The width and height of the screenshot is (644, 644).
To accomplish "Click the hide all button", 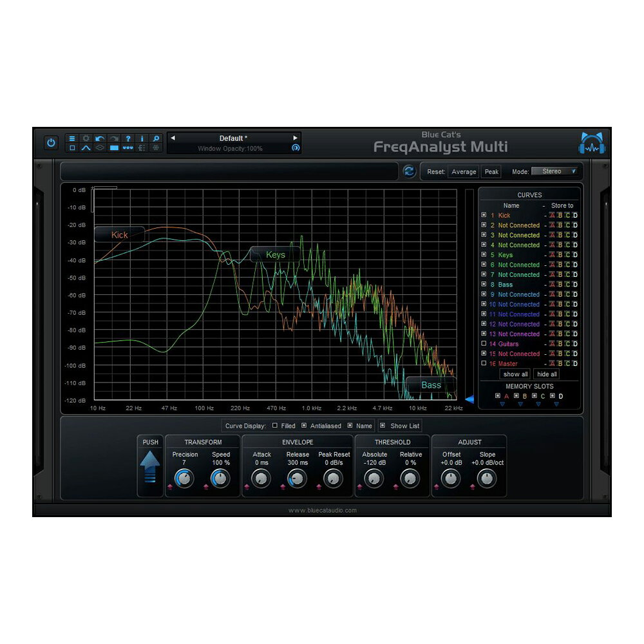I will coord(547,374).
